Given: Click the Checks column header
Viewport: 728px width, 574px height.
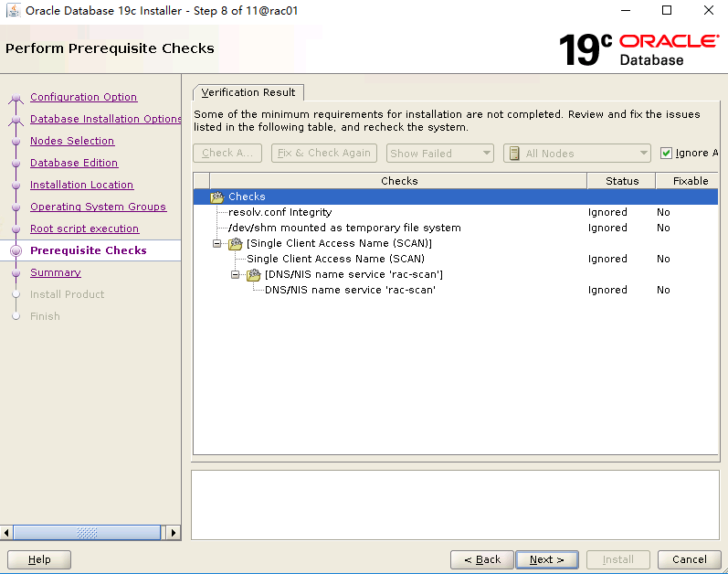Looking at the screenshot, I should pyautogui.click(x=399, y=181).
